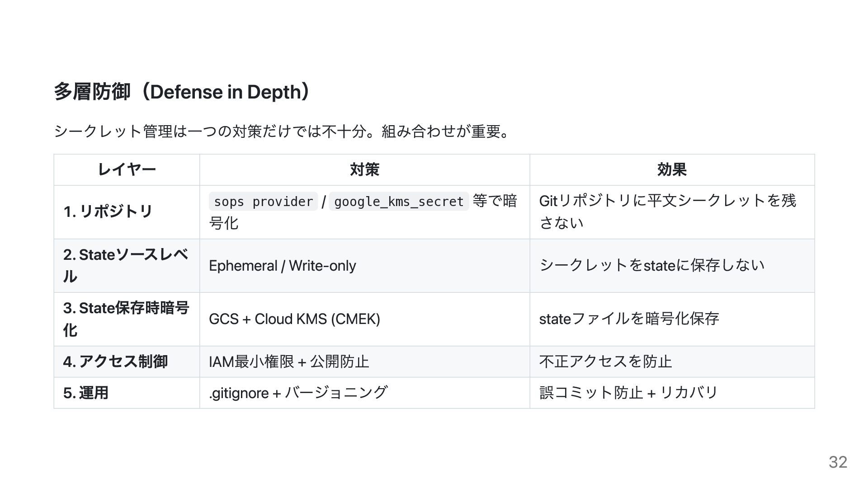
Task: Click the slide page number 32
Action: pos(838,462)
